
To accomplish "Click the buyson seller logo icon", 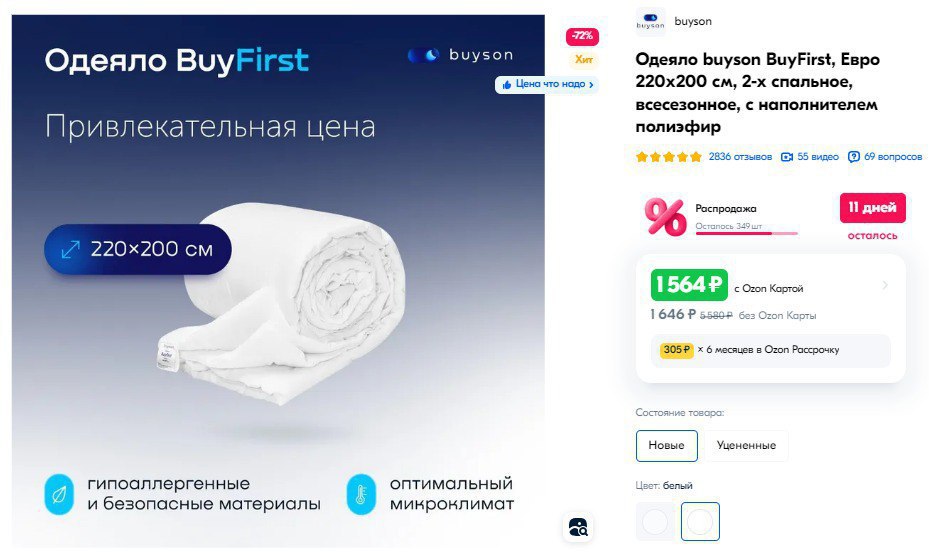I will (650, 22).
